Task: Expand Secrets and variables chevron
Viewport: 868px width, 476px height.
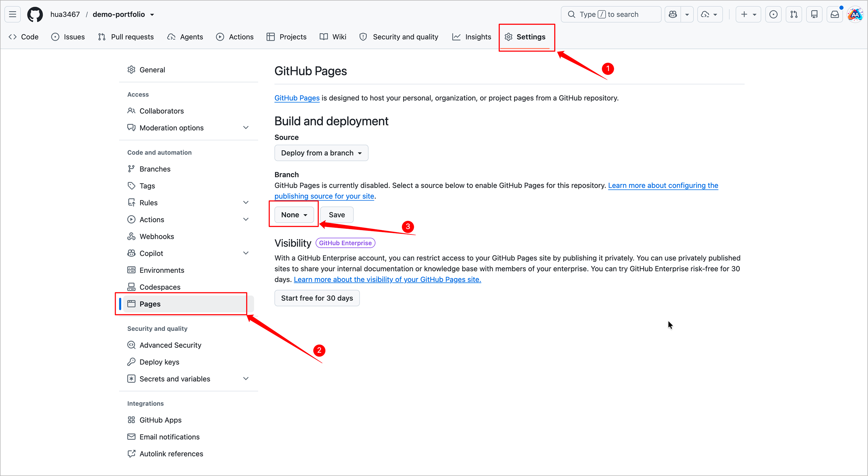Action: coord(246,379)
